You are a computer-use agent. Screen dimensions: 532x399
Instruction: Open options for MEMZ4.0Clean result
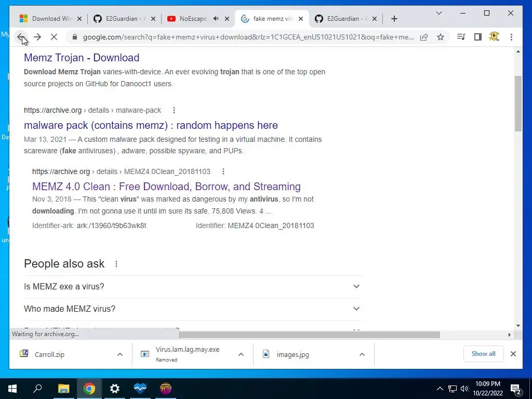pos(223,171)
